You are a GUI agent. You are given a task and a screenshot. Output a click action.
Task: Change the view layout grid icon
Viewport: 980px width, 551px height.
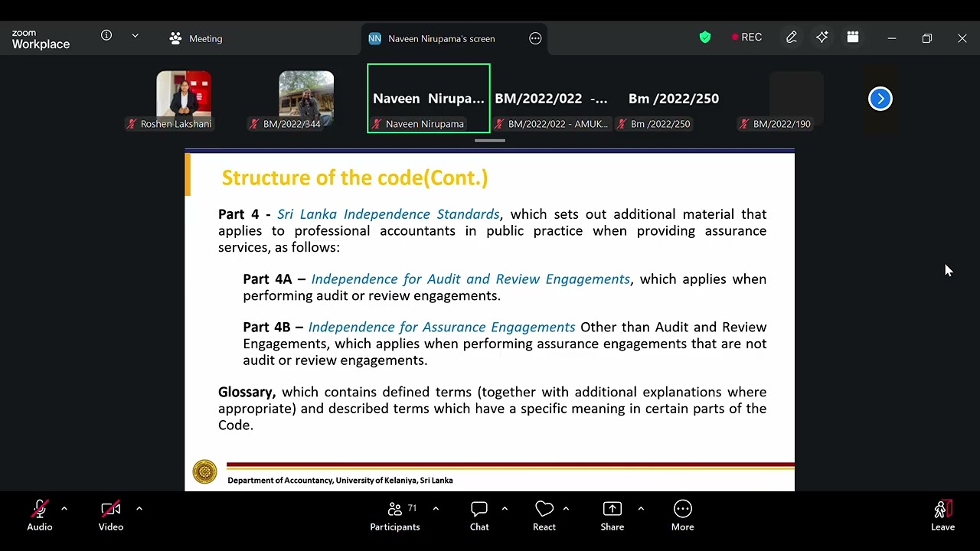pos(853,37)
